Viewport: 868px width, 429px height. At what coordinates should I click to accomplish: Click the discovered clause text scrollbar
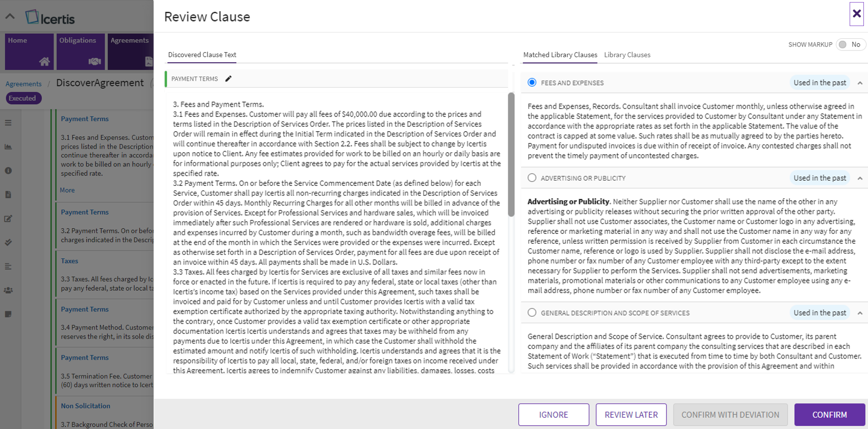[511, 154]
